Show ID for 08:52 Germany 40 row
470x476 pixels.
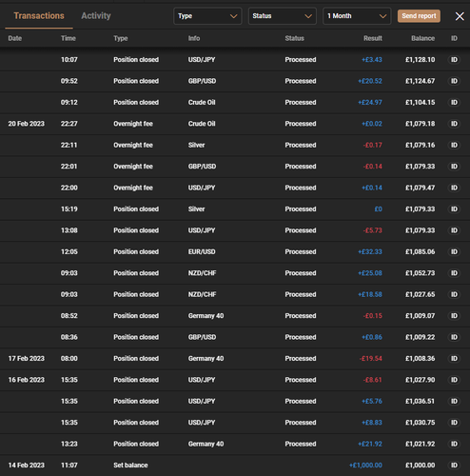click(x=454, y=316)
